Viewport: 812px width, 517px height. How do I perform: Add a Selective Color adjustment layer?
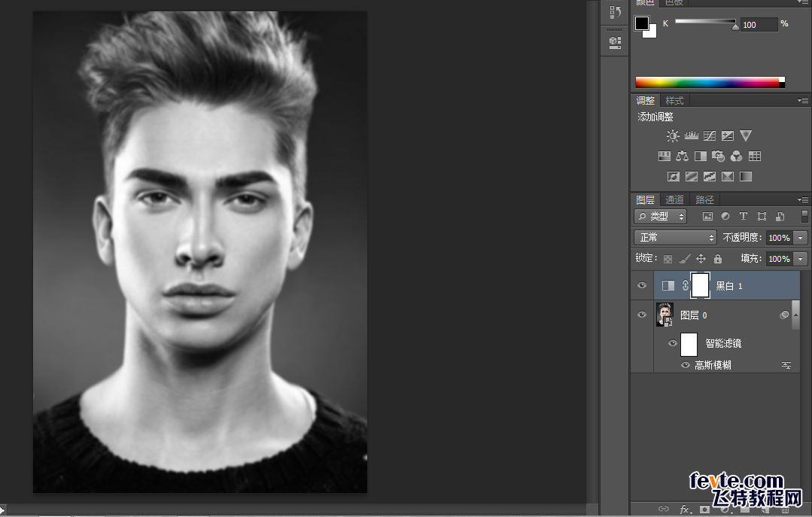tap(728, 177)
